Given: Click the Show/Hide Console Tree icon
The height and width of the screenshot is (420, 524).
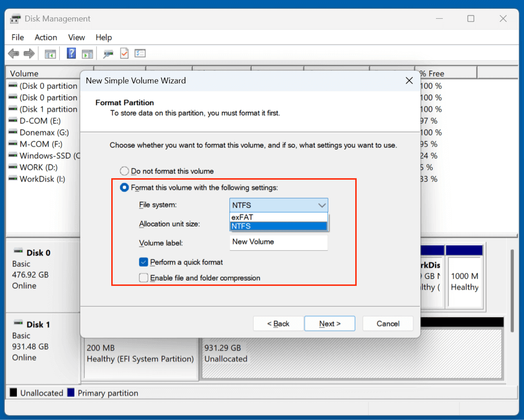Looking at the screenshot, I should tap(50, 53).
